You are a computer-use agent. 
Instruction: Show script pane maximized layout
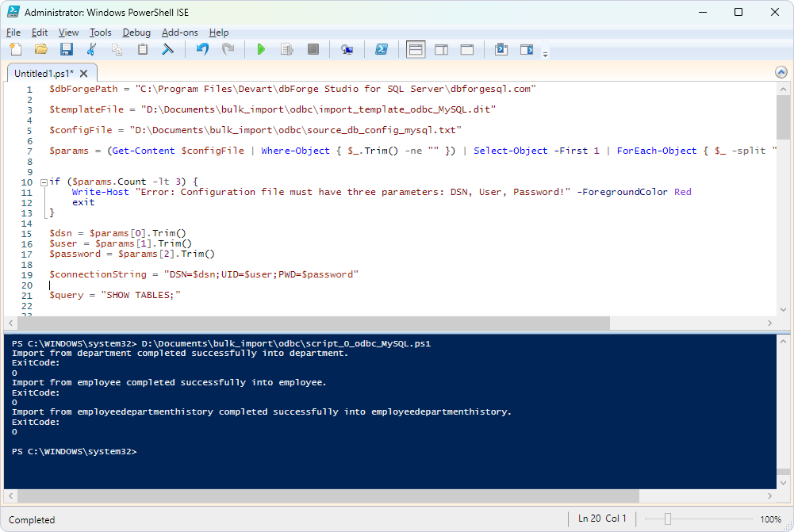[467, 49]
